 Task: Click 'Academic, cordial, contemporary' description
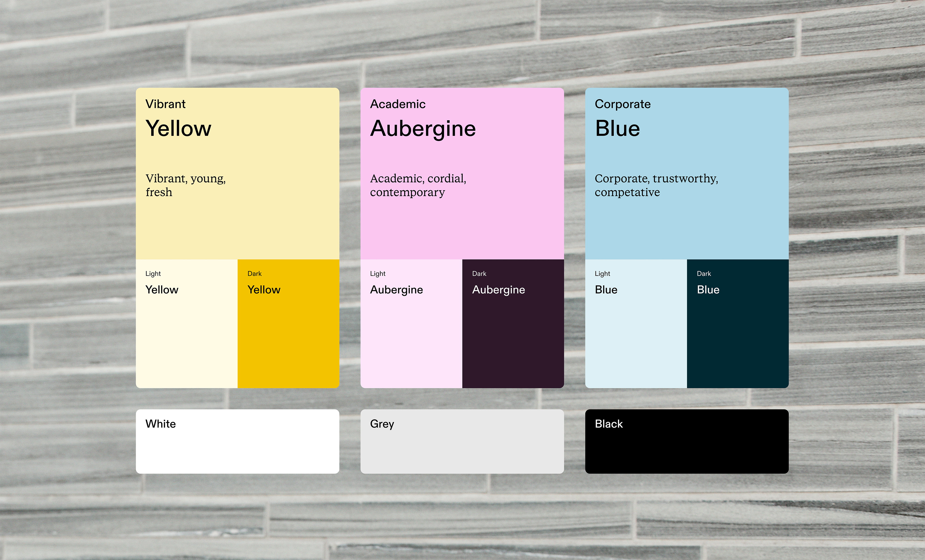click(418, 186)
